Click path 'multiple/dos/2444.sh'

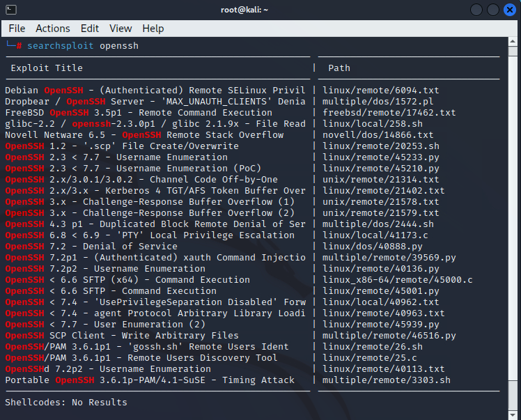point(378,224)
